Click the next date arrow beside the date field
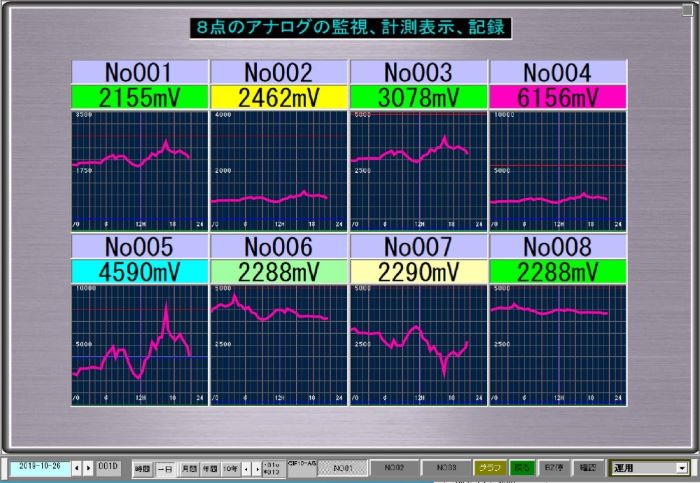Viewport: 700px width, 483px height. [89, 467]
